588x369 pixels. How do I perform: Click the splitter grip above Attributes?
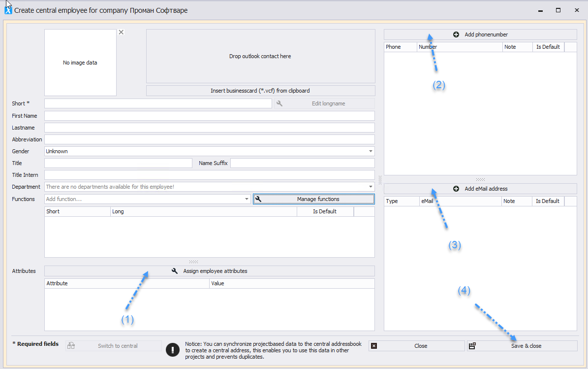point(193,262)
